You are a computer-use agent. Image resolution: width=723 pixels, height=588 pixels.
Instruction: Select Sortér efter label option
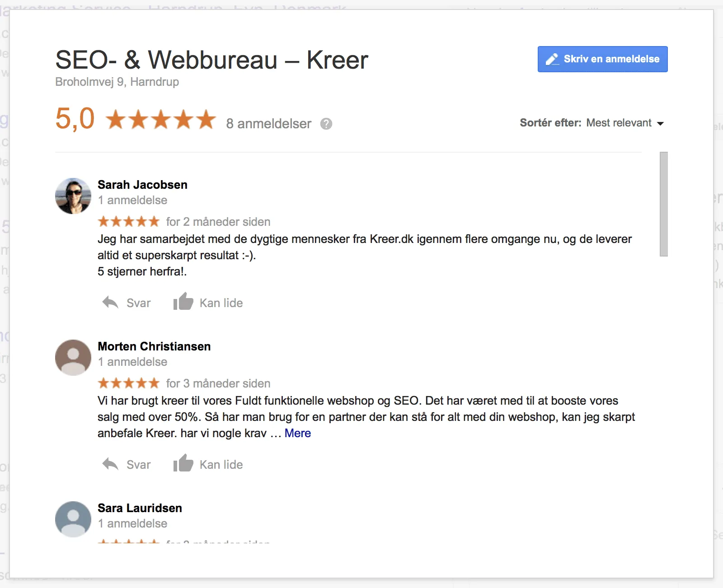pos(549,122)
